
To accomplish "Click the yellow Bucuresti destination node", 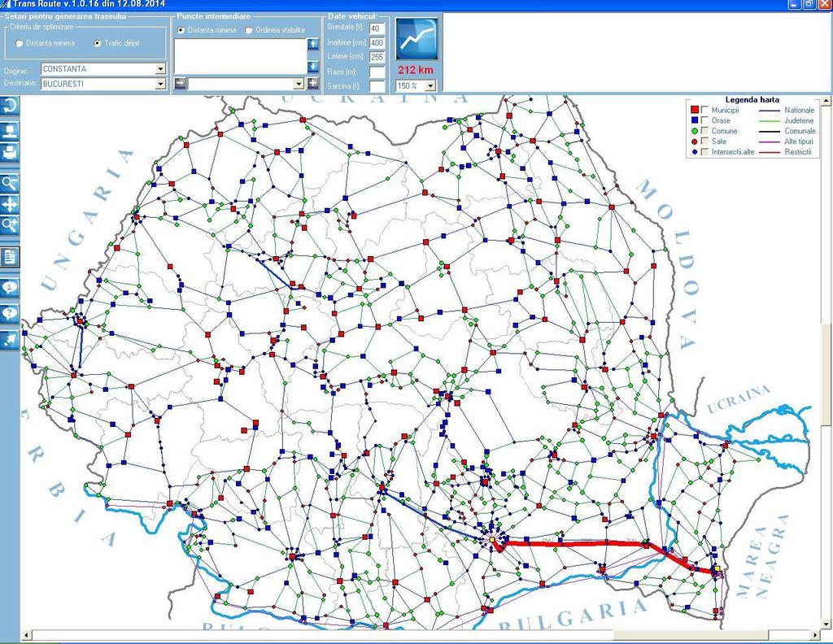I will pos(492,539).
